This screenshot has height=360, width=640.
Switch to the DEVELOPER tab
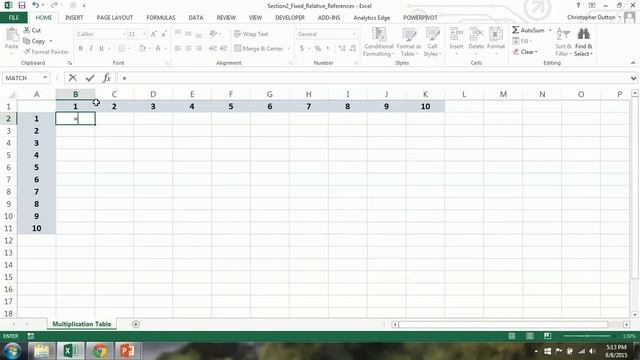point(290,18)
